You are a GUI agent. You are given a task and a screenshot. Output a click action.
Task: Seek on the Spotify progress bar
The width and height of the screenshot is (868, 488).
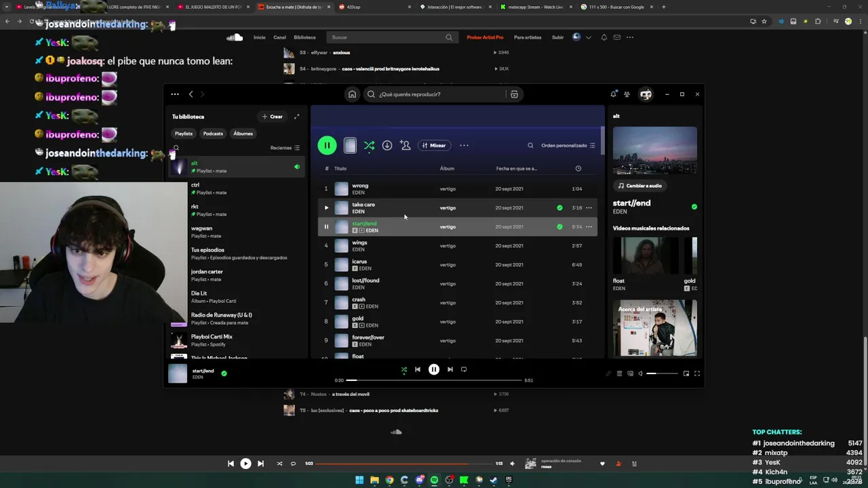(434, 380)
